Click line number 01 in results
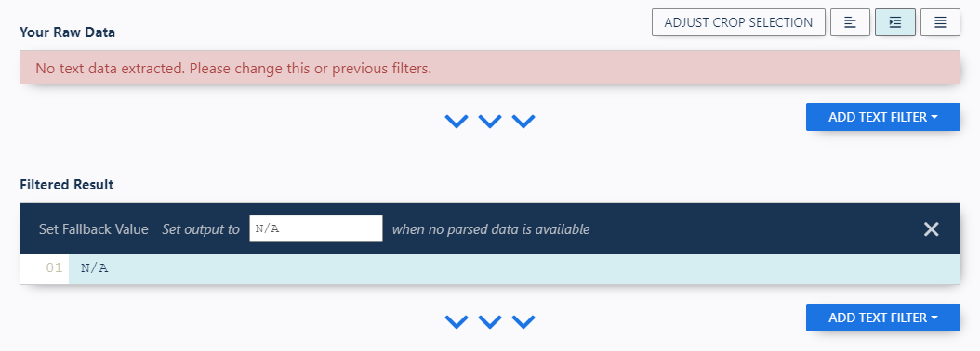Viewport: 980px width, 351px height. (x=54, y=268)
